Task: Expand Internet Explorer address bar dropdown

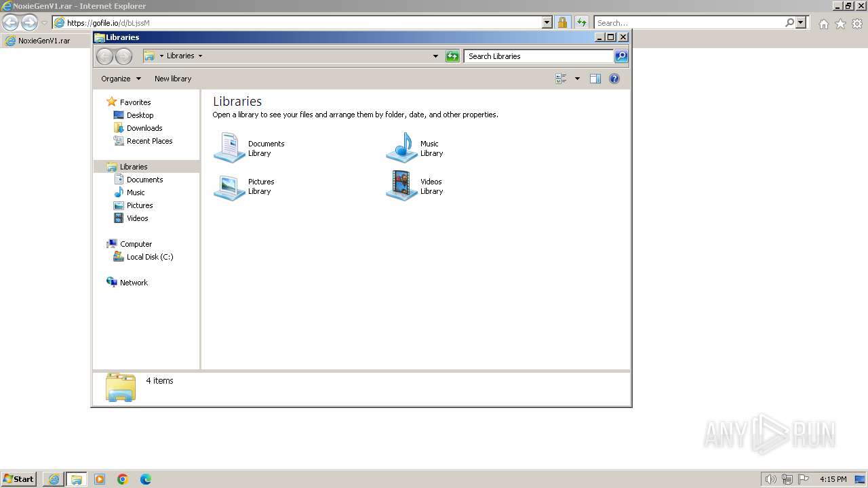Action: [547, 22]
